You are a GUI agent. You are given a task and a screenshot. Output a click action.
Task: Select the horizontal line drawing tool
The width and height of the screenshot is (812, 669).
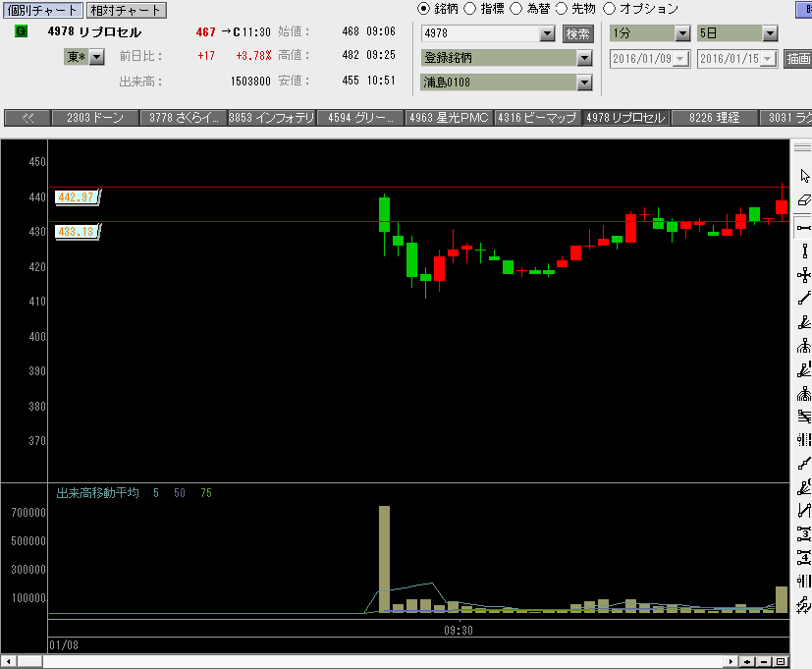pyautogui.click(x=804, y=228)
